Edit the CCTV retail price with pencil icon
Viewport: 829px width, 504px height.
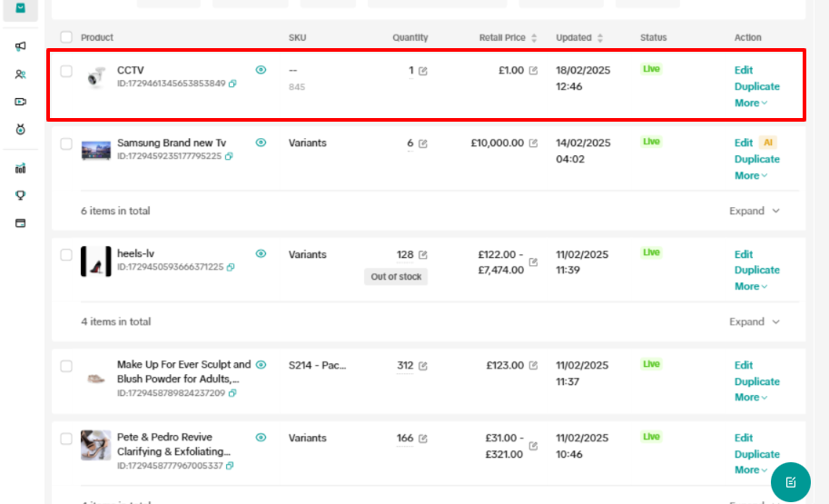533,71
